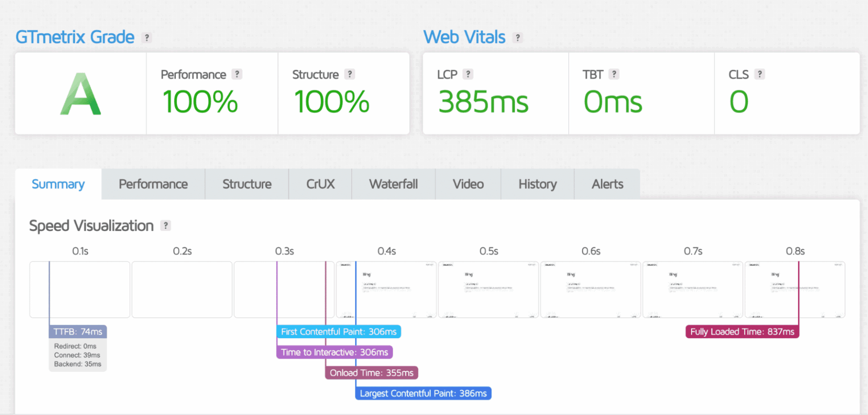This screenshot has width=868, height=415.
Task: Click the TTFB 74ms marker label
Action: coord(78,332)
